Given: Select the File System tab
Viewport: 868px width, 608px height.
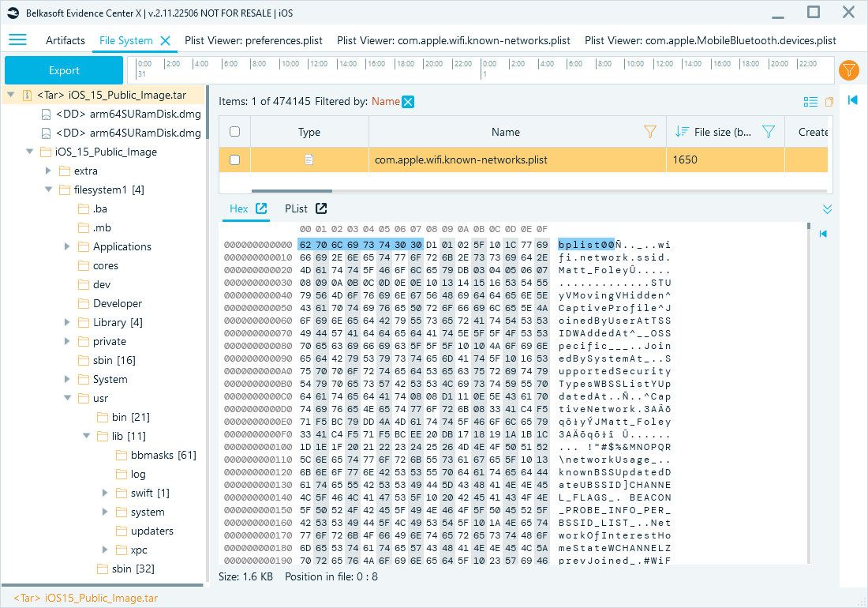Looking at the screenshot, I should [125, 40].
